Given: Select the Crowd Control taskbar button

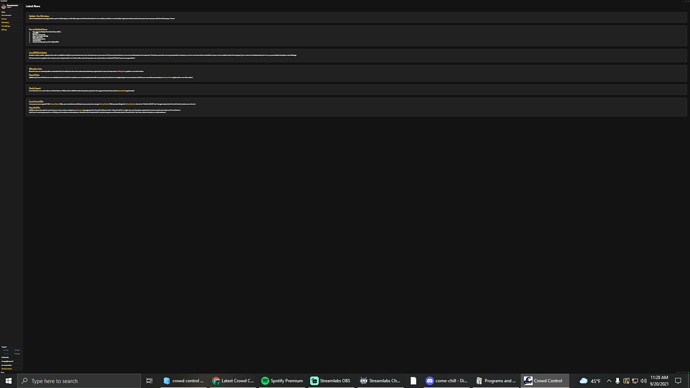Looking at the screenshot, I should 545,381.
